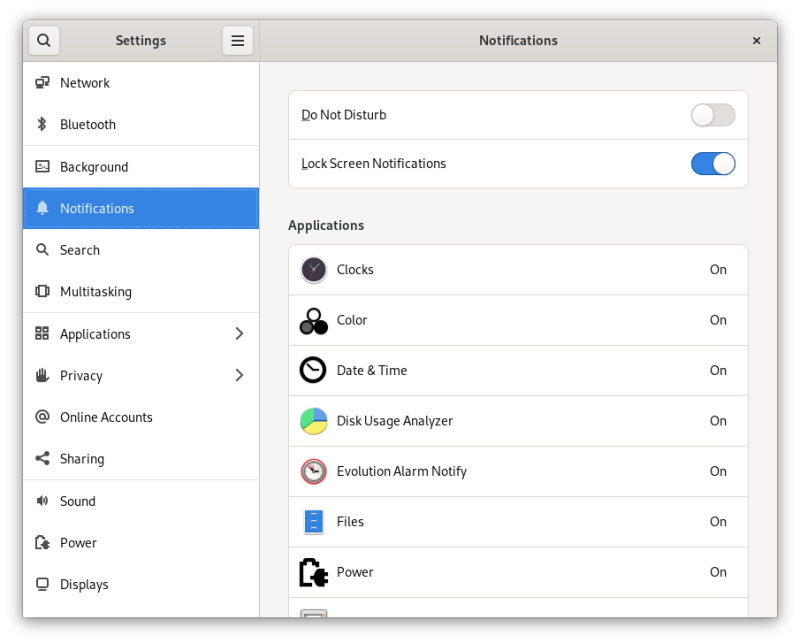This screenshot has height=643, width=800.
Task: Click the Color app icon
Action: 314,321
